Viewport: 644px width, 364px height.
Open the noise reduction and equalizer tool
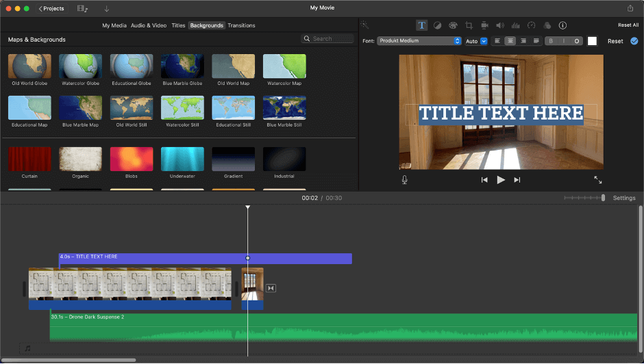tap(515, 25)
